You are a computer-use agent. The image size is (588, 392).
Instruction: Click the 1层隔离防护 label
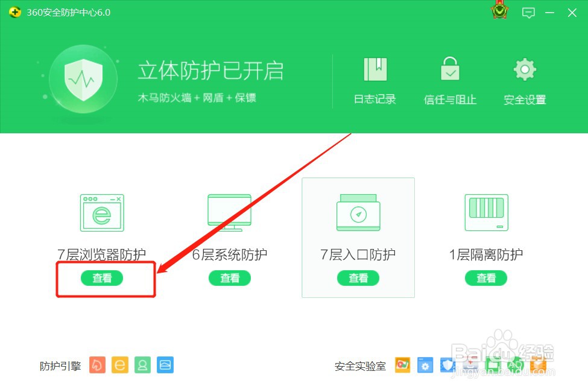pyautogui.click(x=486, y=254)
